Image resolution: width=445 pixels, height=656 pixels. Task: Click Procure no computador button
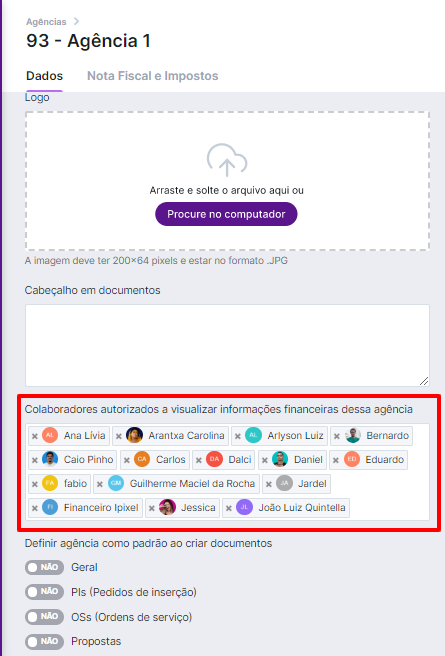tap(226, 214)
